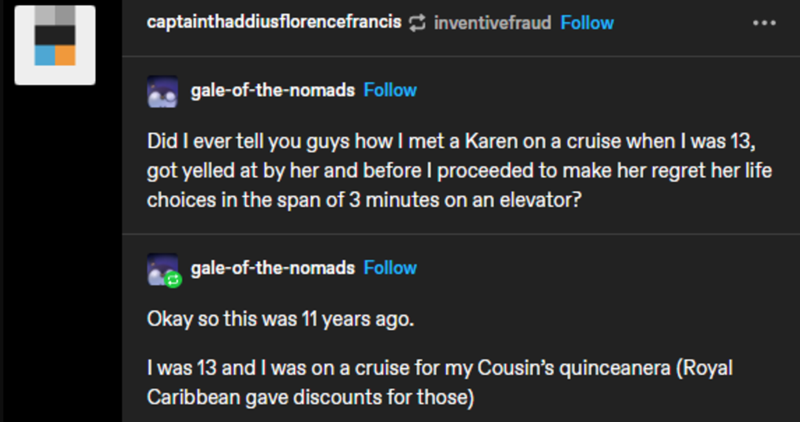Click the word "quinceanera" in the post
The image size is (800, 422).
(606, 368)
